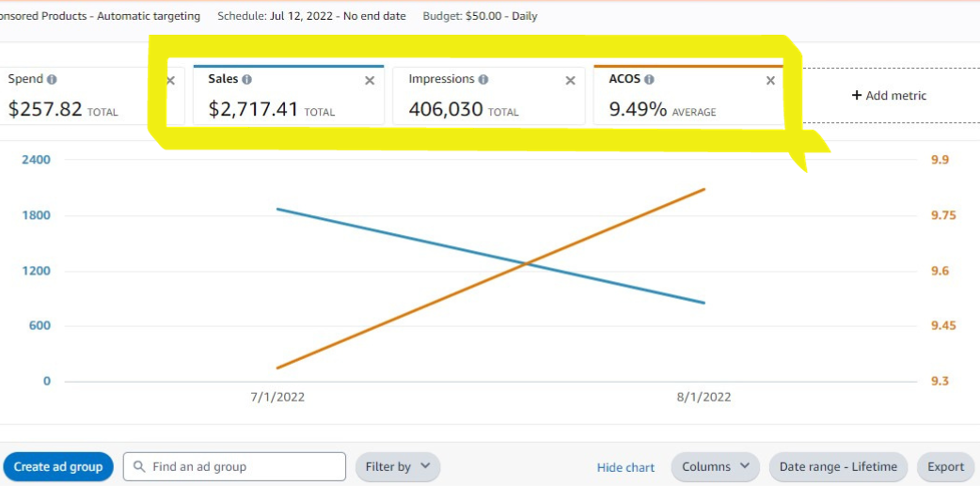The image size is (980, 486).
Task: Add a new metric to chart
Action: pyautogui.click(x=889, y=96)
